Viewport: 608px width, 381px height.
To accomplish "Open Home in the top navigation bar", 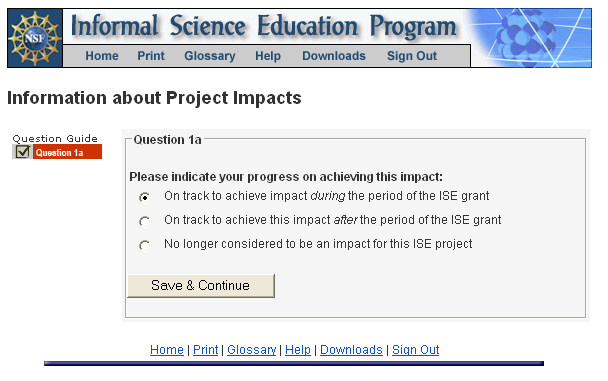I will click(x=102, y=56).
